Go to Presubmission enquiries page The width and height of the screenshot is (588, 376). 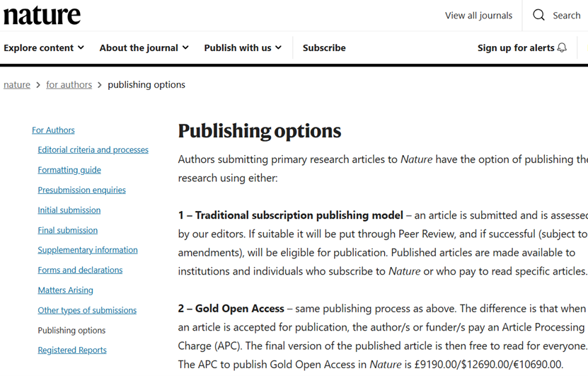(x=81, y=190)
